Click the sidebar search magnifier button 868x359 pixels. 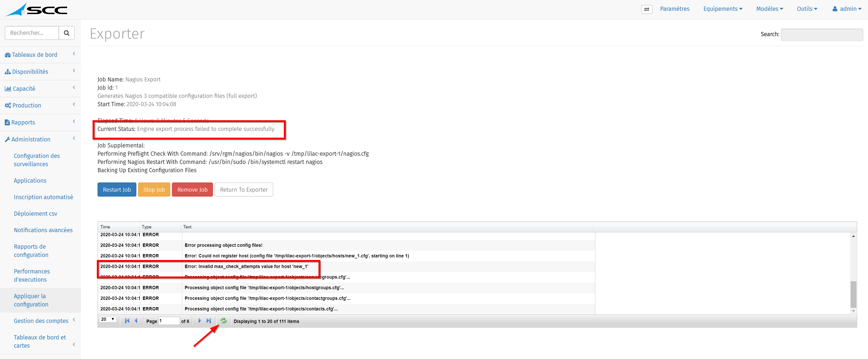67,33
